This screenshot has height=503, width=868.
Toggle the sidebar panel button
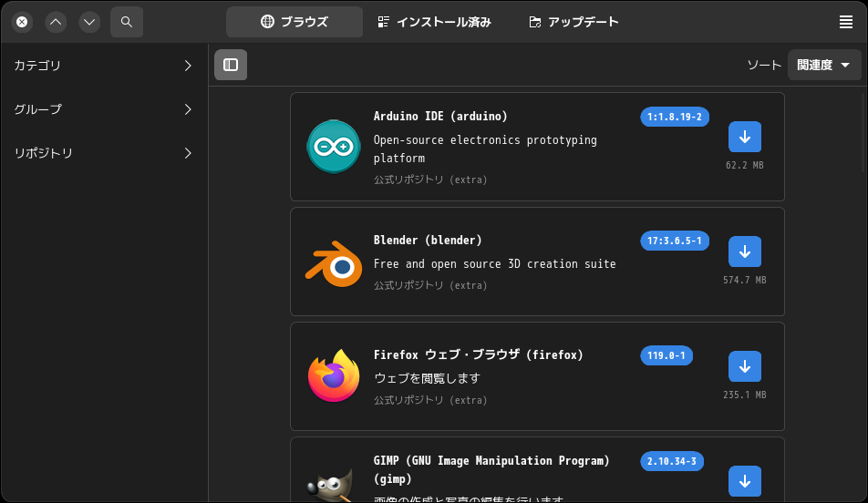231,65
